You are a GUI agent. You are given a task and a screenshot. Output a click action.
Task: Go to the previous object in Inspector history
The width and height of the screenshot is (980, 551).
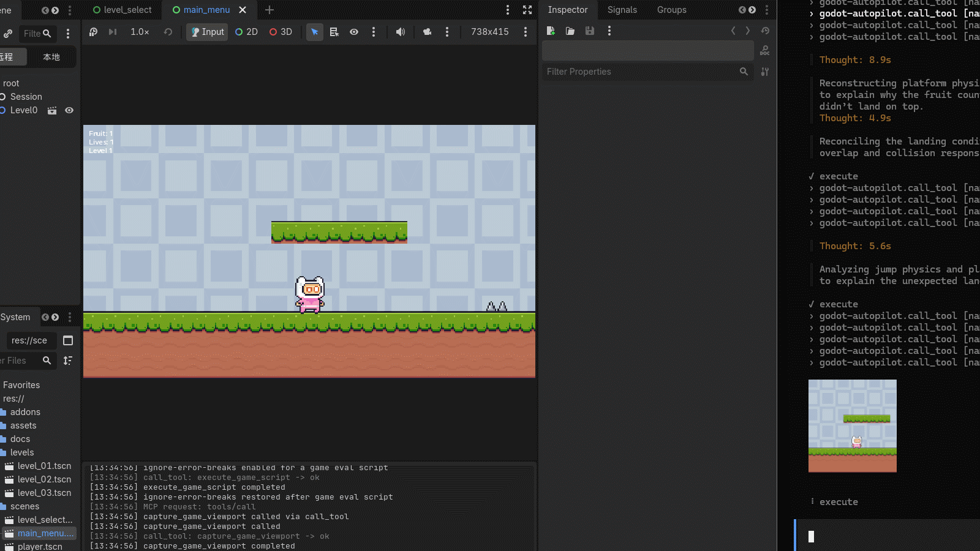tap(733, 31)
